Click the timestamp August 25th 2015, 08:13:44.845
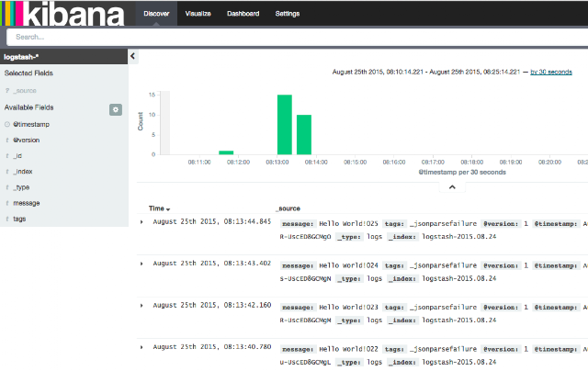588x371 pixels. 212,222
